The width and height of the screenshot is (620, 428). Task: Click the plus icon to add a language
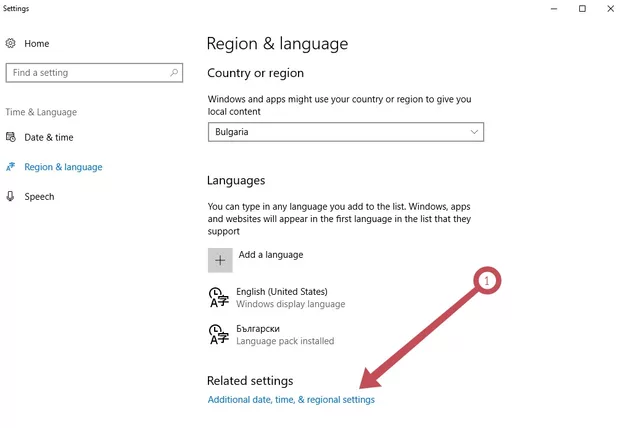pyautogui.click(x=220, y=260)
